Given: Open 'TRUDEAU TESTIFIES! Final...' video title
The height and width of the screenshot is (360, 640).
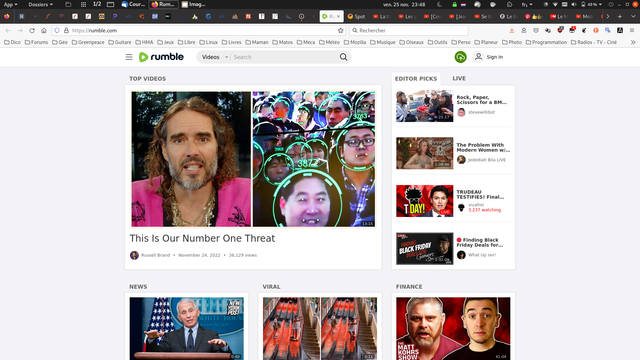Looking at the screenshot, I should [x=480, y=194].
